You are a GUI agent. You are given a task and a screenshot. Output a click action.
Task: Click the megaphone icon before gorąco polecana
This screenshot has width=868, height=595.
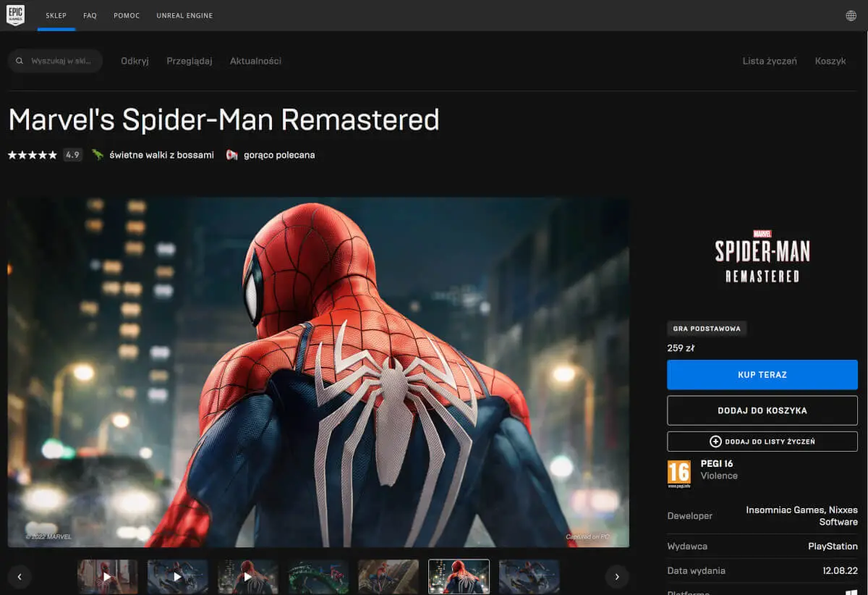click(230, 154)
